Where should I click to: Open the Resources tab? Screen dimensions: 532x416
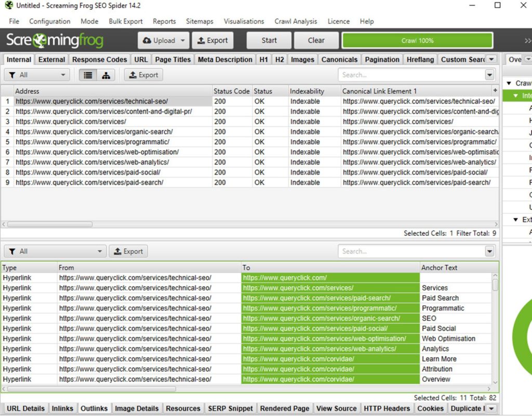click(183, 409)
